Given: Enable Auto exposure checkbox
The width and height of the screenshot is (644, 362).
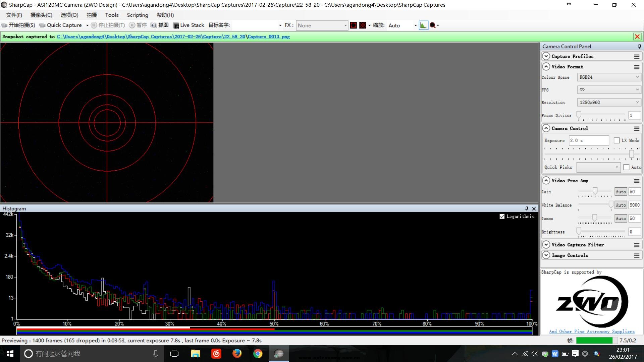Looking at the screenshot, I should (x=626, y=167).
